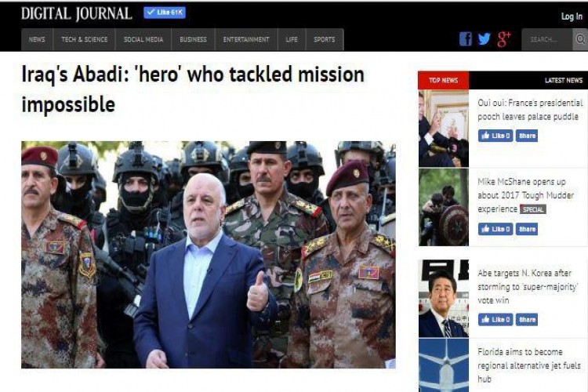Viewport: 588px width, 392px height.
Task: Like the France presidential pooch story
Action: [x=495, y=136]
